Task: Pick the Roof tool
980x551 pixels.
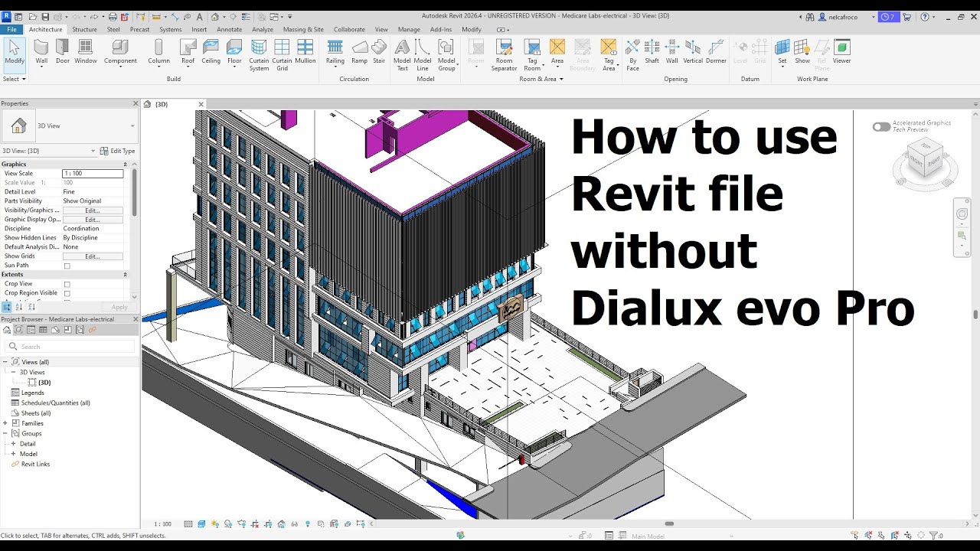Action: click(188, 51)
